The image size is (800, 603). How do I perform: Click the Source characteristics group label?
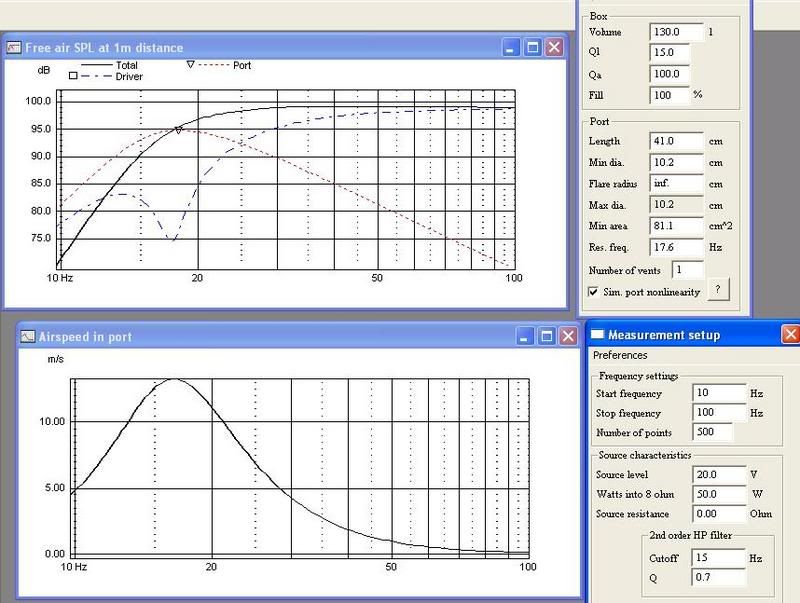click(x=645, y=455)
